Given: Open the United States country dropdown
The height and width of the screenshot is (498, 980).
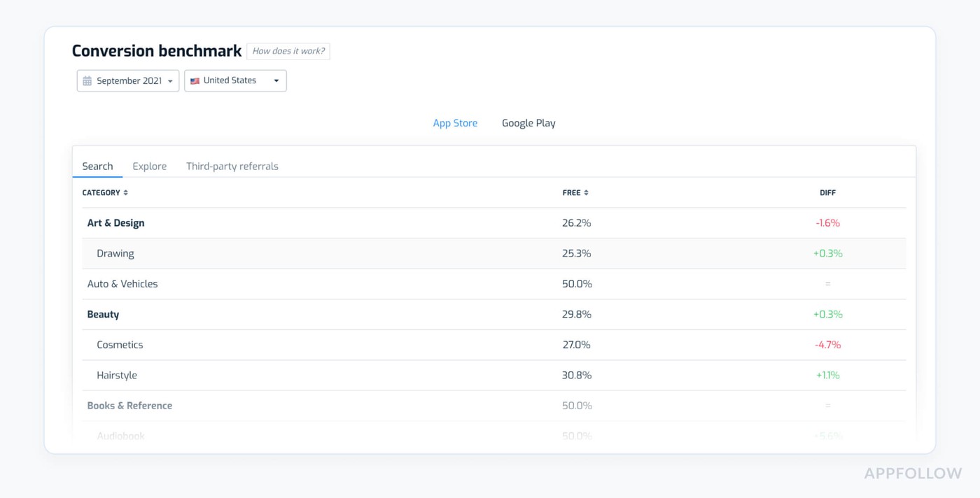Looking at the screenshot, I should (x=234, y=80).
